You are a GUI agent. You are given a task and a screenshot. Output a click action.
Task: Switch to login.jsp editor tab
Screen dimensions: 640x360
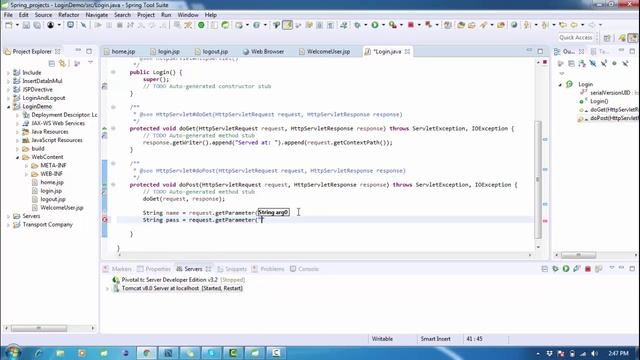pos(165,51)
